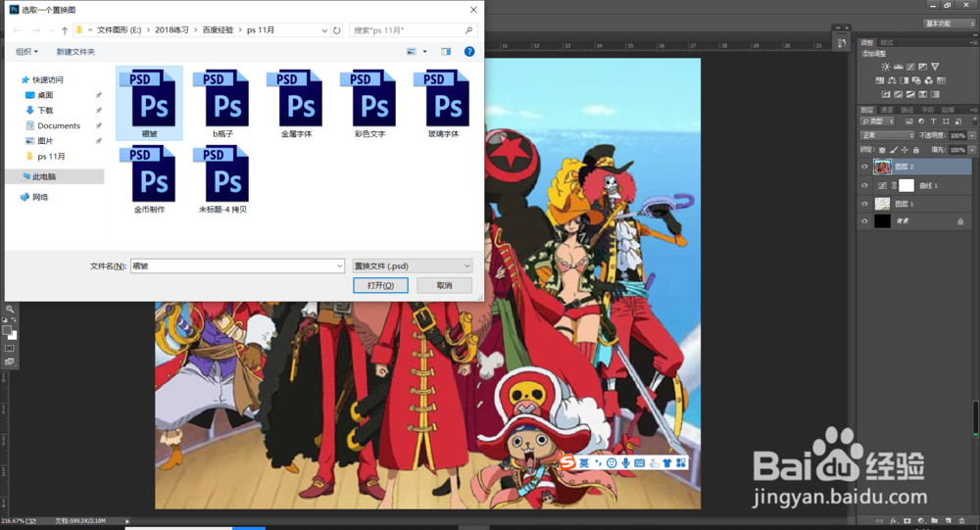
Task: Add a Black & White adjustment
Action: tap(905, 80)
